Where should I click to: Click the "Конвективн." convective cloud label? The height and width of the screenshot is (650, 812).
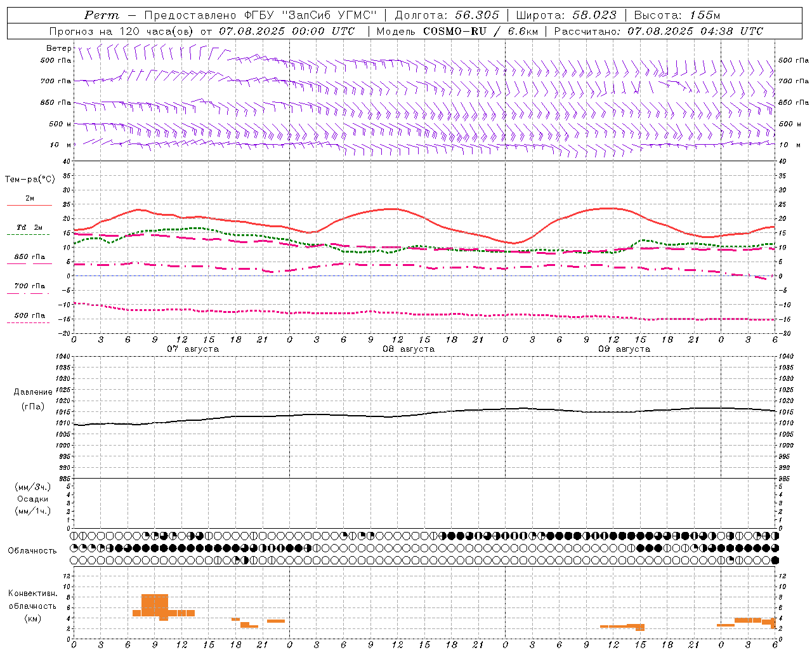[32, 594]
